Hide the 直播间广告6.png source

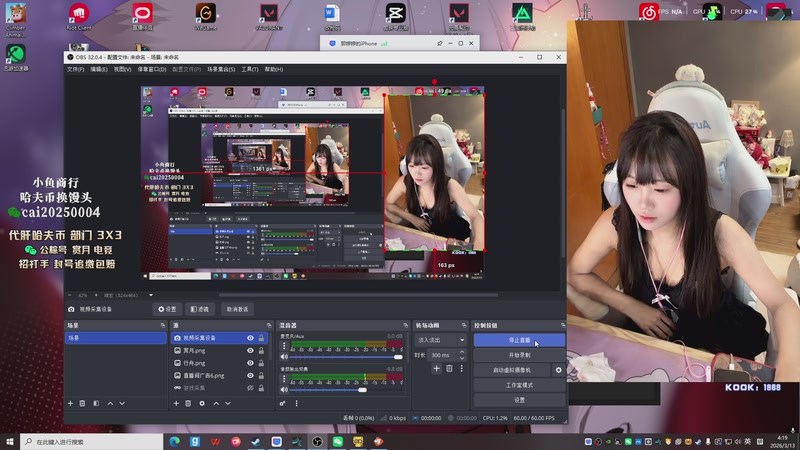tap(250, 375)
